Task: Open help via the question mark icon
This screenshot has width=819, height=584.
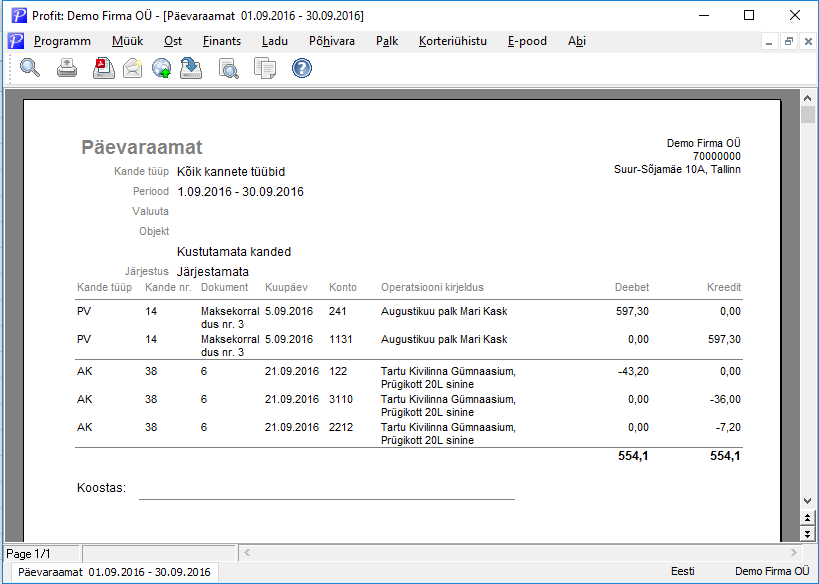Action: click(302, 68)
